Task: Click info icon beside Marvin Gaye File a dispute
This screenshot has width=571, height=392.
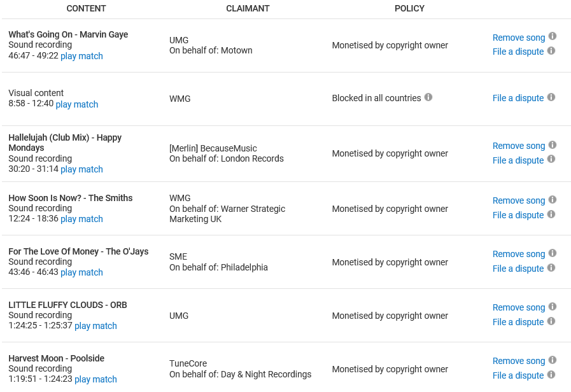Action: click(x=551, y=51)
